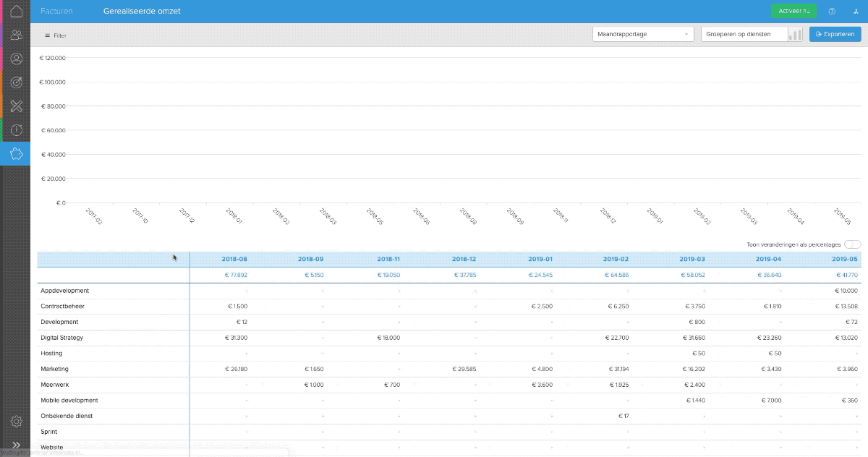868x457 pixels.
Task: Click the green Activeer nu button
Action: point(793,12)
